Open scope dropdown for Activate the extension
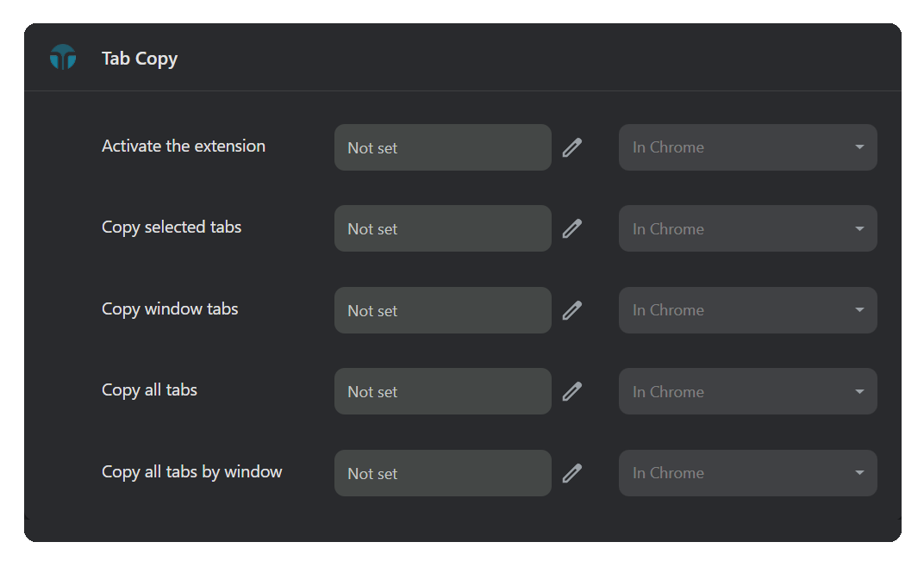Image resolution: width=924 pixels, height=567 pixels. (x=747, y=147)
